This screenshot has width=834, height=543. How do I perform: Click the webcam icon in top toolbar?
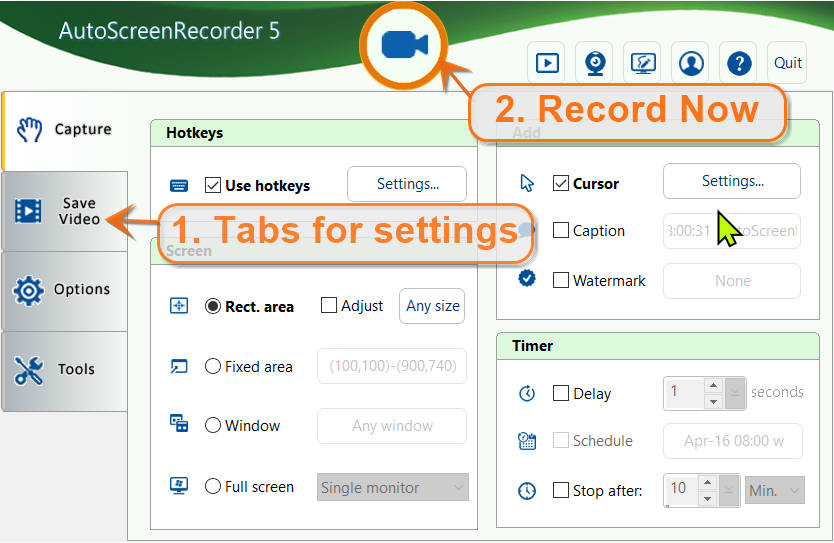[x=595, y=63]
